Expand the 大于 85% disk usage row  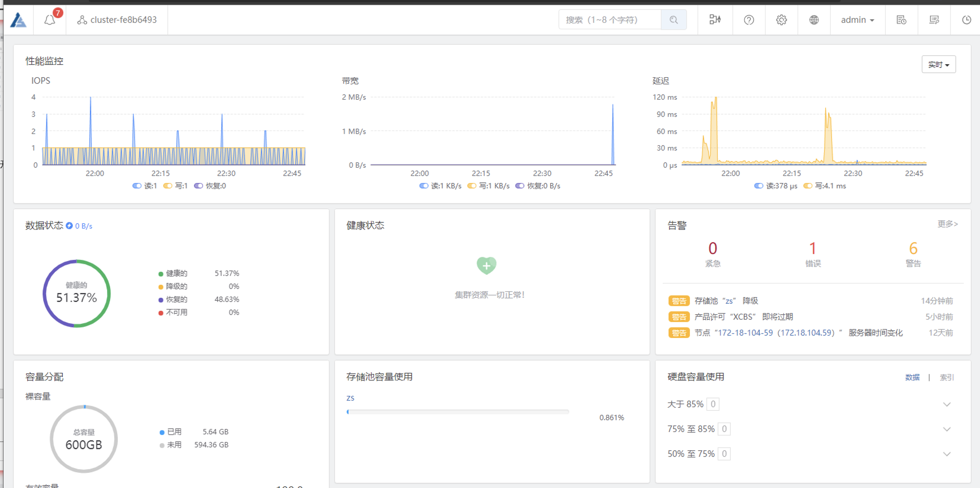tap(947, 404)
